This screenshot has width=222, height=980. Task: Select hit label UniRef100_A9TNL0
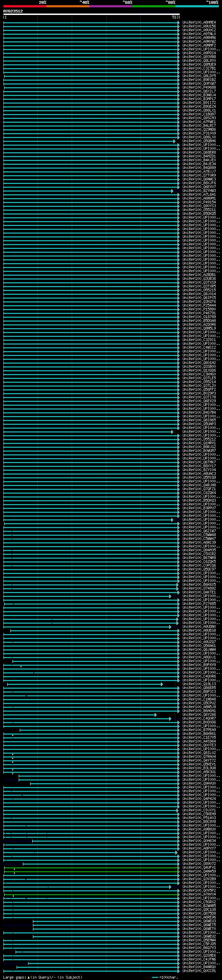coord(199,34)
